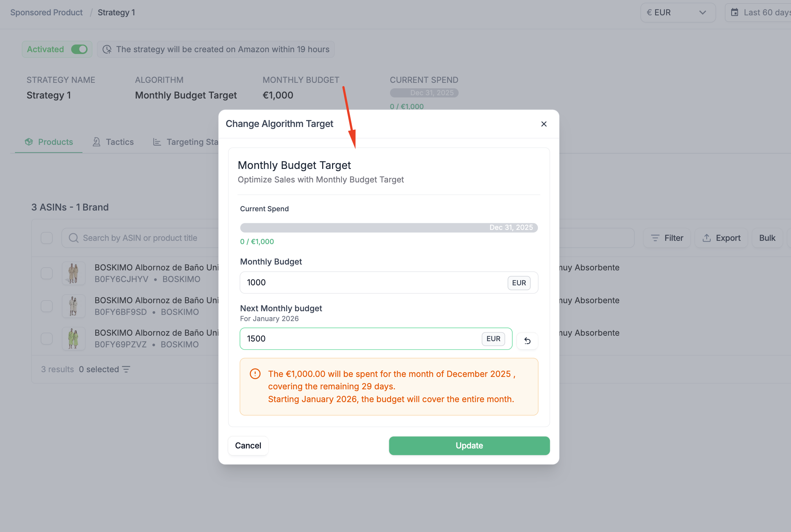Click the Filter icon button
This screenshot has width=791, height=532.
pyautogui.click(x=655, y=238)
